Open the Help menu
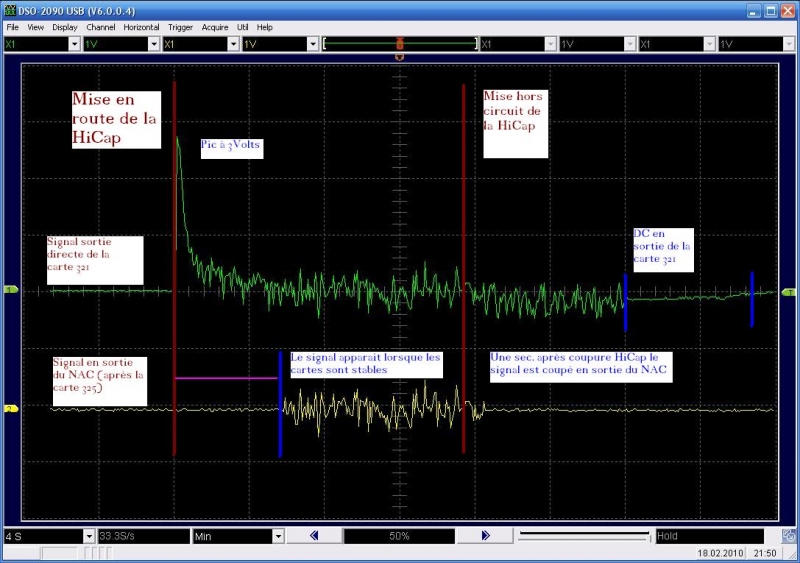Screen dimensions: 800x563 (264, 27)
